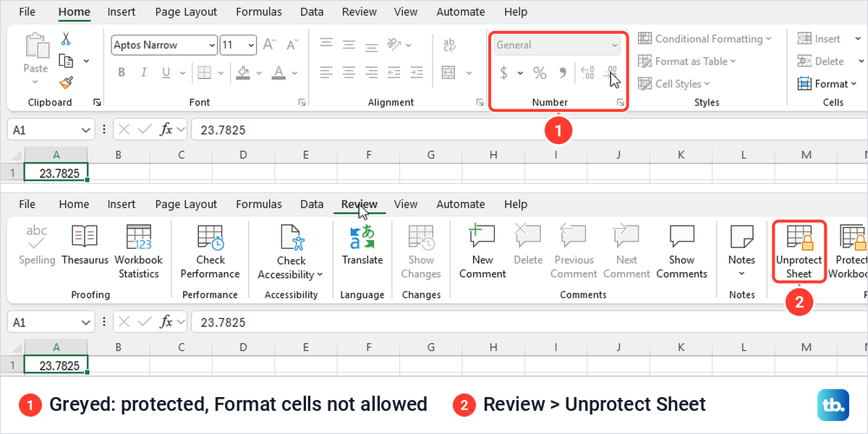
Task: Open the Conditional Formatting dropdown
Action: (x=705, y=39)
